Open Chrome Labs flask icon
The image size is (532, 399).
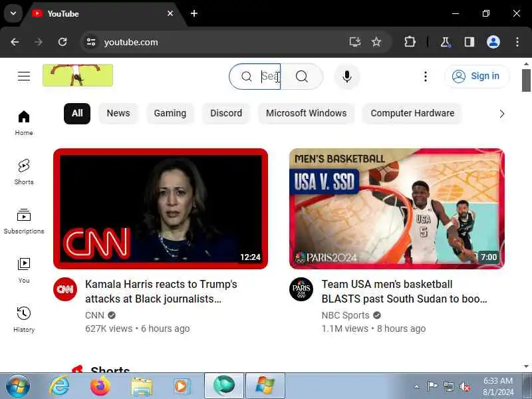click(445, 42)
